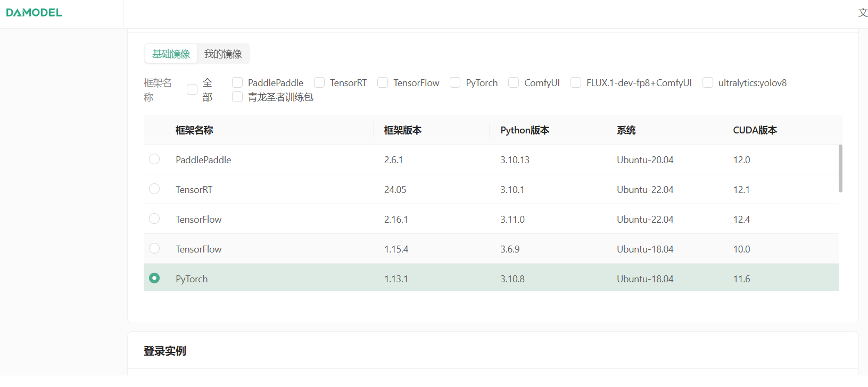This screenshot has width=868, height=387.
Task: Check the 青龙圣者训练包 filter checkbox
Action: point(237,97)
